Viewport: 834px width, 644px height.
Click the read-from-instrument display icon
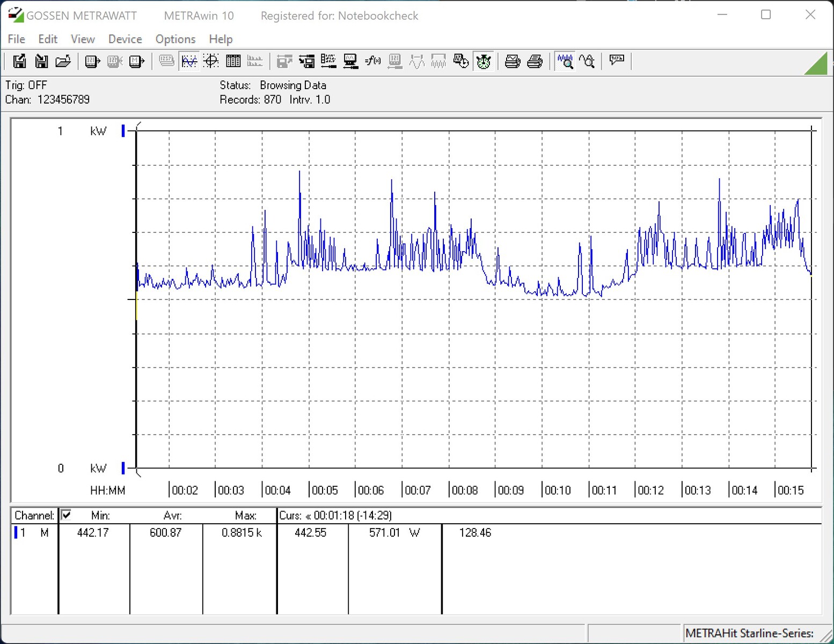(92, 61)
